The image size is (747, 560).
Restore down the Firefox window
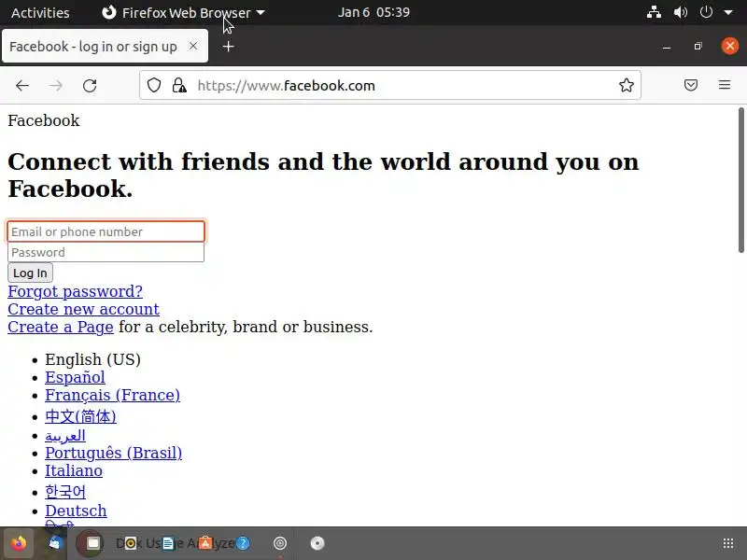click(698, 46)
